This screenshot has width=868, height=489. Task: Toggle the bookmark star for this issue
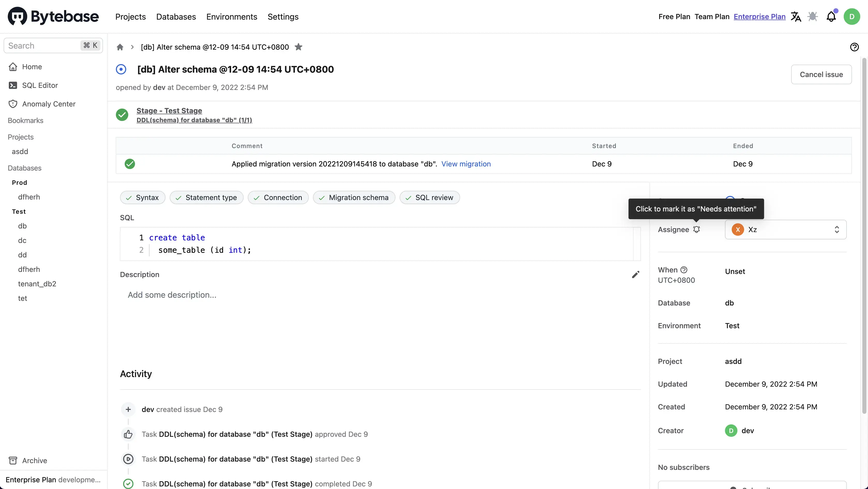click(x=298, y=47)
